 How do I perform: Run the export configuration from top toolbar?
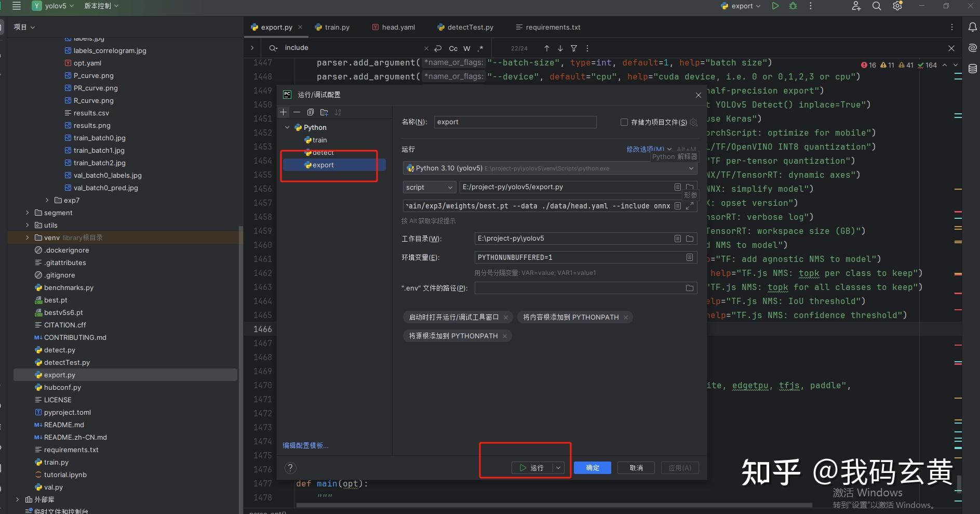point(775,6)
